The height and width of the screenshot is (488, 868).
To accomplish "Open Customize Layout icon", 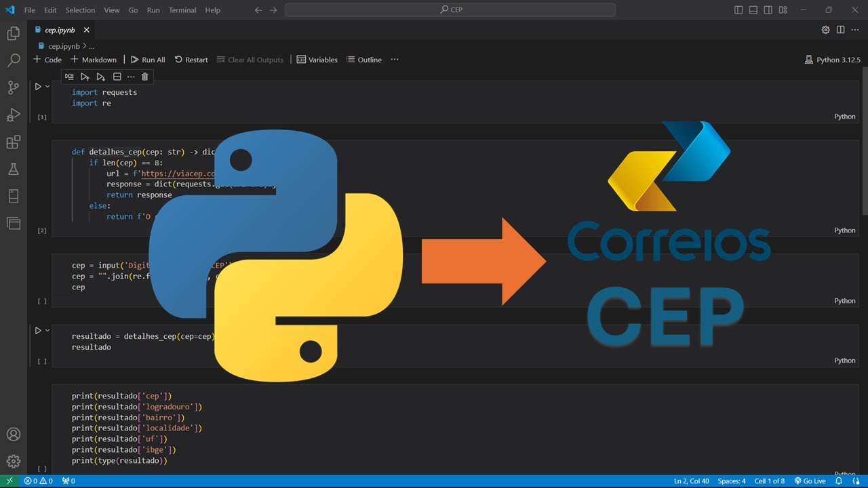I will [x=783, y=10].
